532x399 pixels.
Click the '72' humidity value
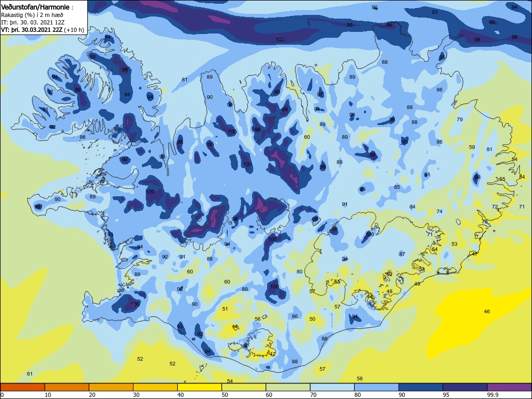click(495, 206)
